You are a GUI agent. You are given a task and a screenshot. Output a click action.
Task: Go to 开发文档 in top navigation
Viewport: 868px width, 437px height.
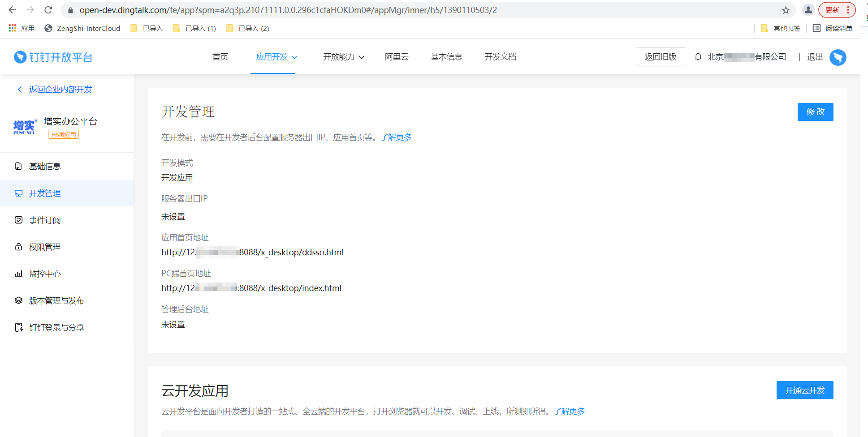pos(500,57)
